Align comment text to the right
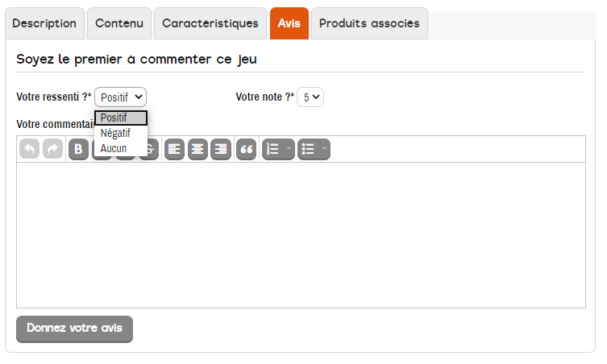Viewport: 607px width, 364px height. [x=220, y=149]
